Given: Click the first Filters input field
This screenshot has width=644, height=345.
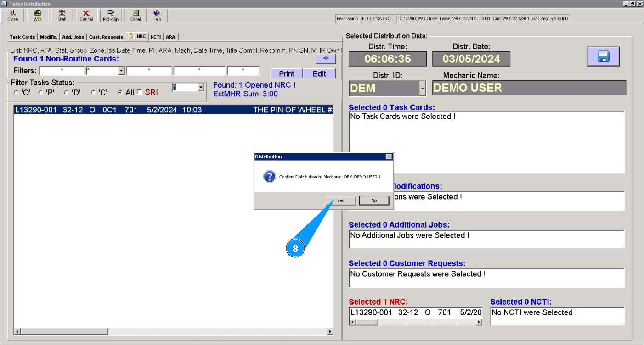Looking at the screenshot, I should click(62, 71).
